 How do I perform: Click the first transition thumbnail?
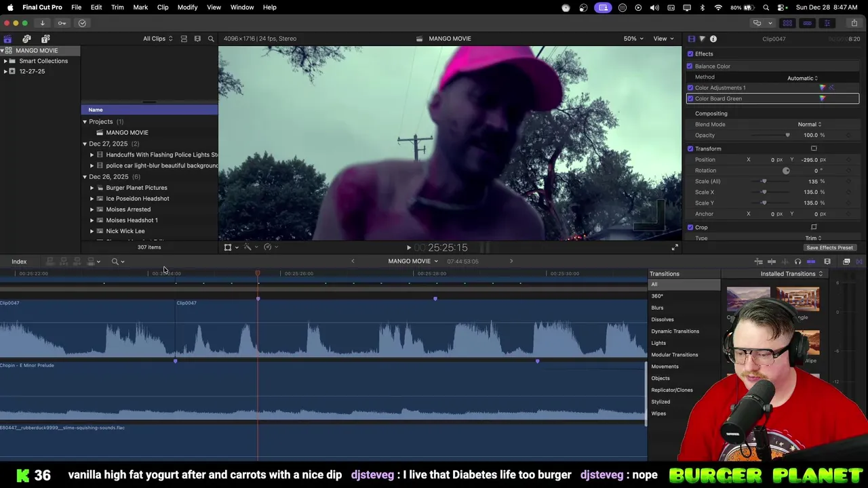click(x=748, y=300)
